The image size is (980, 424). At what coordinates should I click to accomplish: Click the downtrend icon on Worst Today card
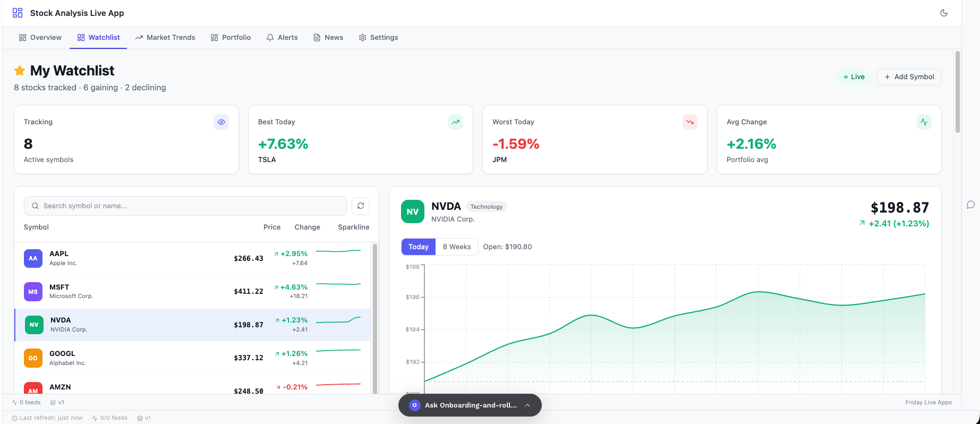(x=690, y=122)
